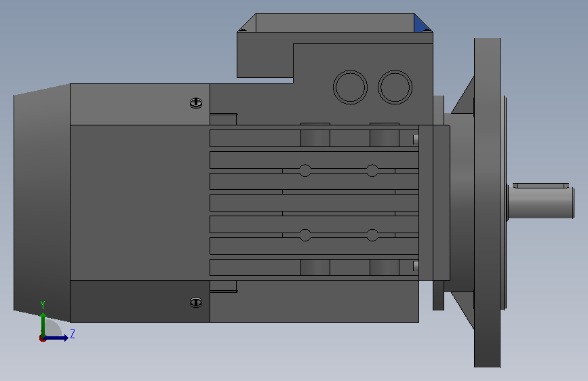The height and width of the screenshot is (381, 588).
Task: Select the key on top of the shaft
Action: [541, 186]
